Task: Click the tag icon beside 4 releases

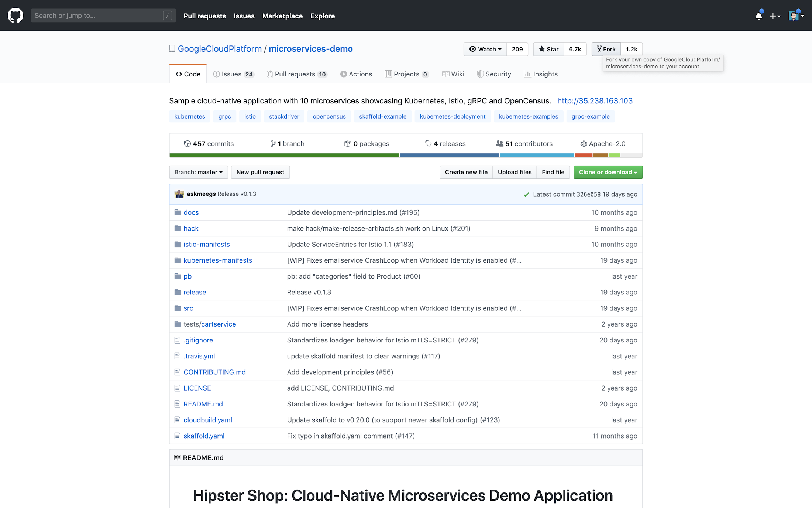Action: (x=428, y=144)
